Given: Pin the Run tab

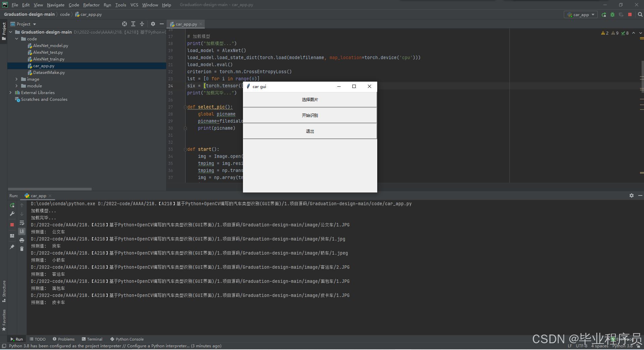Looking at the screenshot, I should tap(12, 247).
